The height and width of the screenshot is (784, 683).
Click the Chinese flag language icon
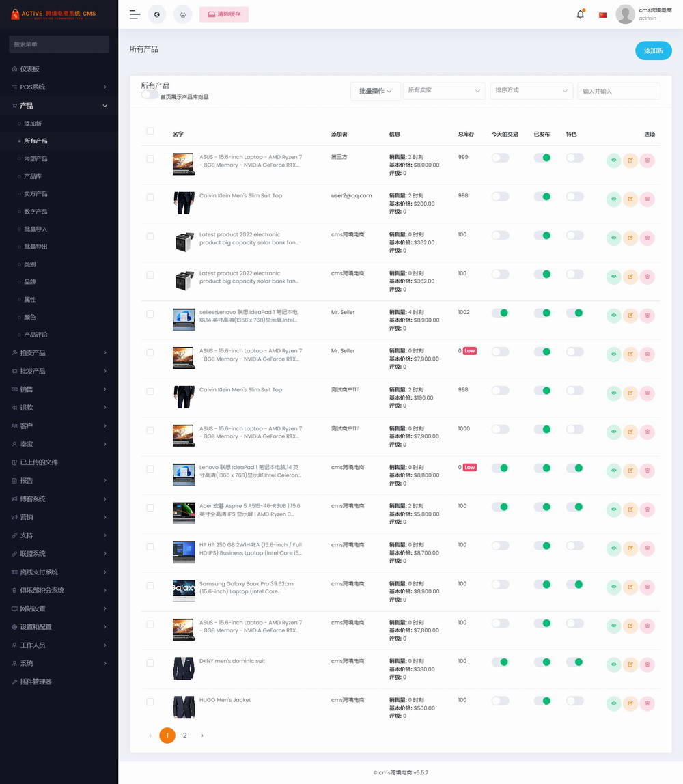[x=602, y=15]
